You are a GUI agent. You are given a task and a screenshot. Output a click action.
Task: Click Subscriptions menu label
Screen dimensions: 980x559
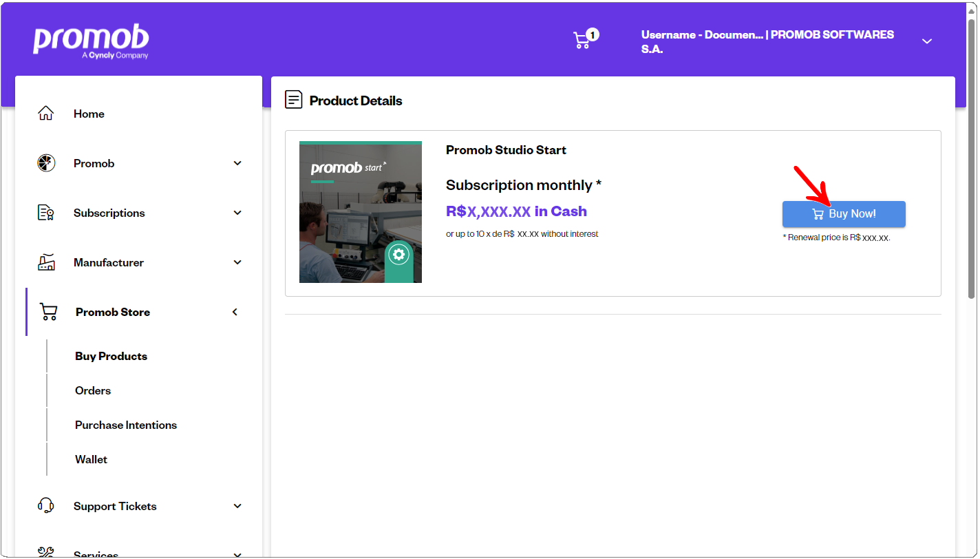(109, 213)
